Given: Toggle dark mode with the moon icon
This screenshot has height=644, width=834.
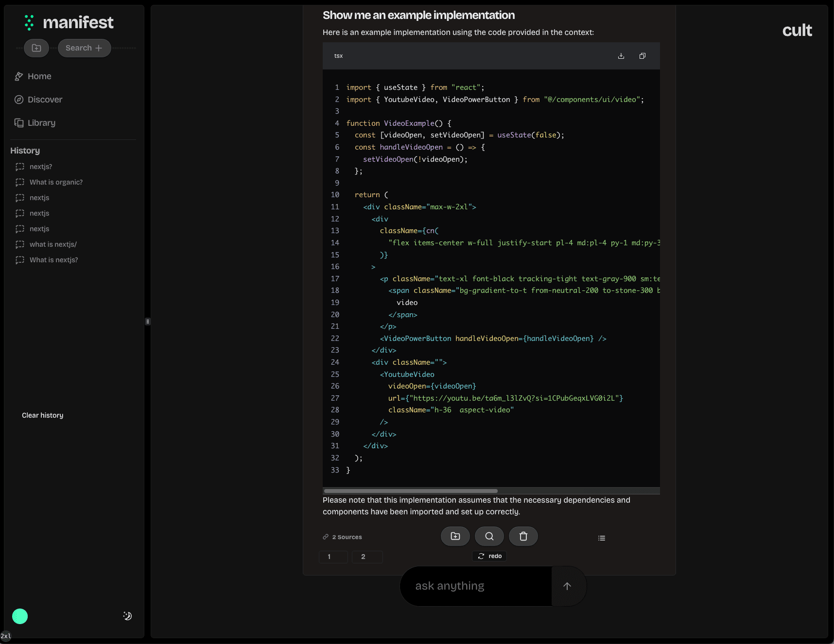Looking at the screenshot, I should [x=127, y=616].
